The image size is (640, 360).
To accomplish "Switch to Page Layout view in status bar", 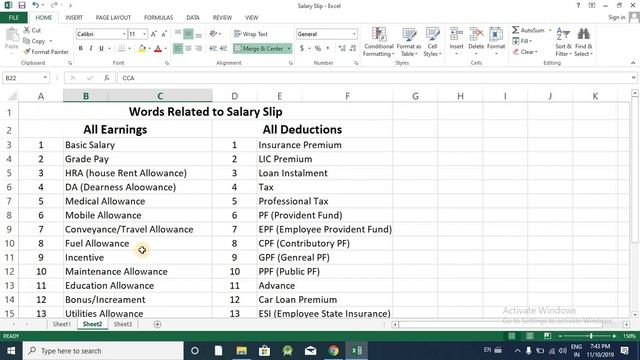I will click(529, 336).
